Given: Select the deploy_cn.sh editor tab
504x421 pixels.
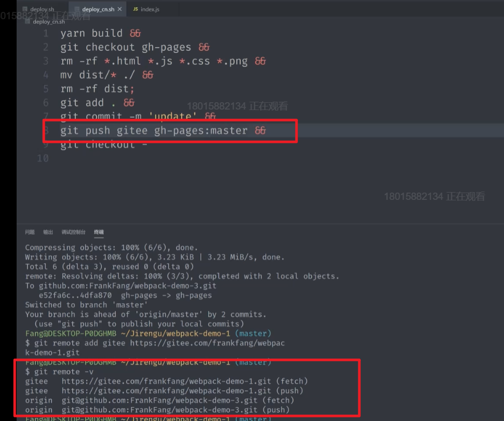Looking at the screenshot, I should (x=98, y=9).
